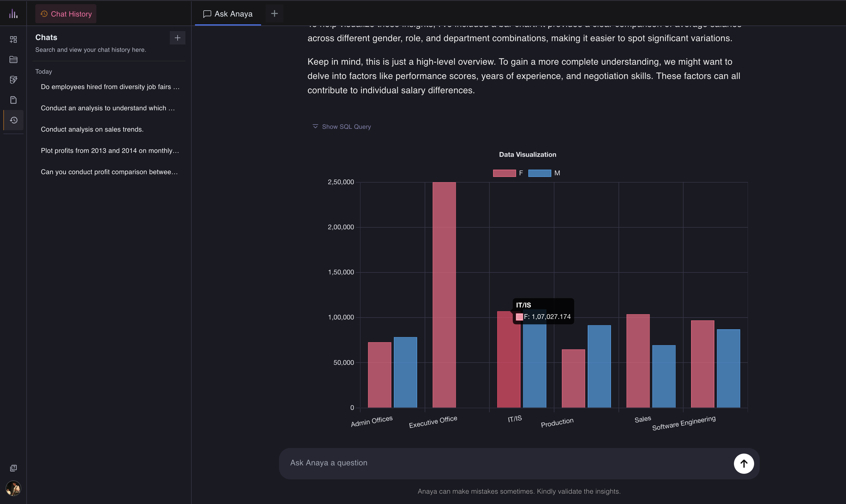Expand Show SQL Query
This screenshot has height=504, width=846.
click(x=342, y=127)
